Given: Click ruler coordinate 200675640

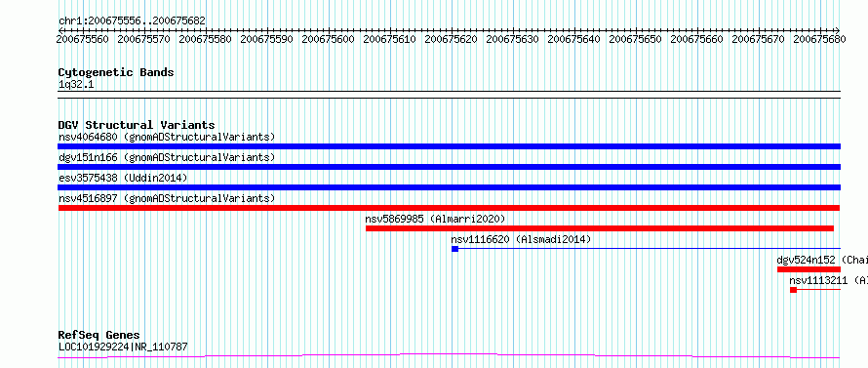Looking at the screenshot, I should [574, 39].
